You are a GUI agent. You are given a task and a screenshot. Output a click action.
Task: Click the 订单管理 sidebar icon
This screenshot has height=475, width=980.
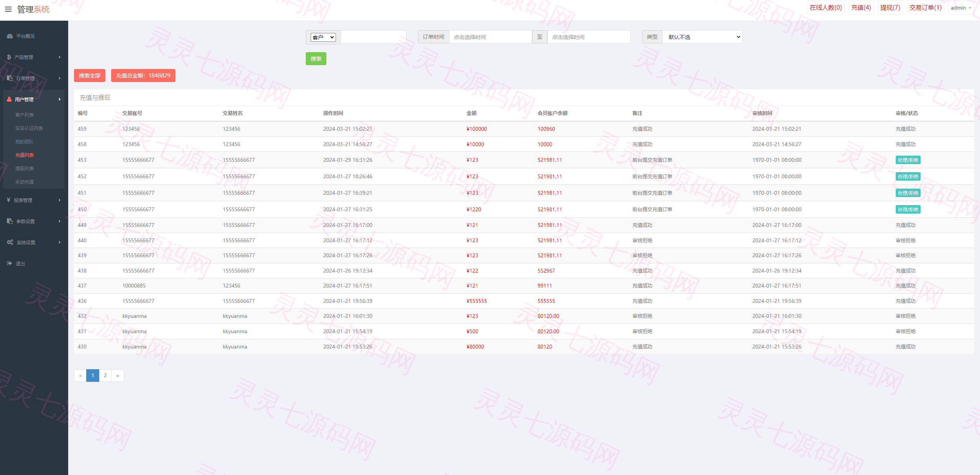pos(10,78)
